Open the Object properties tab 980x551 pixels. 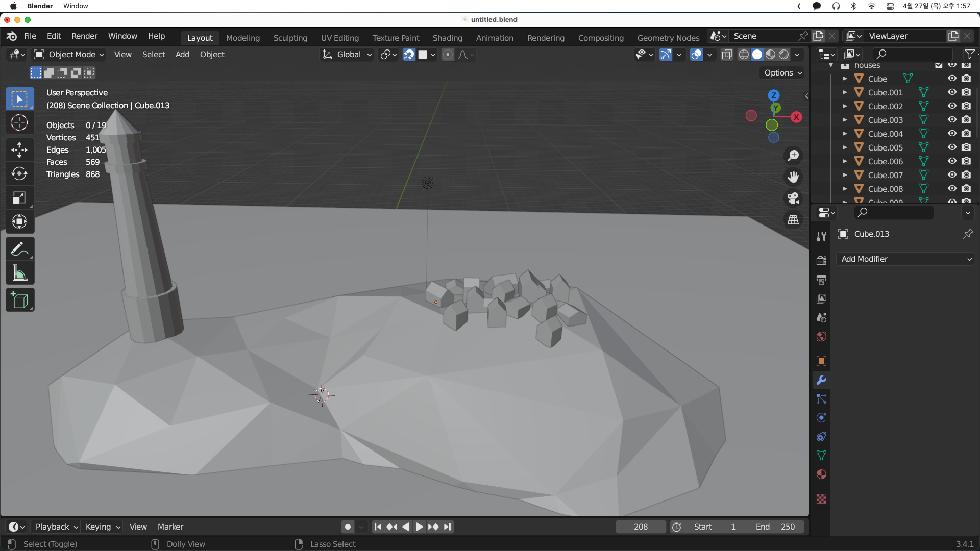(821, 361)
